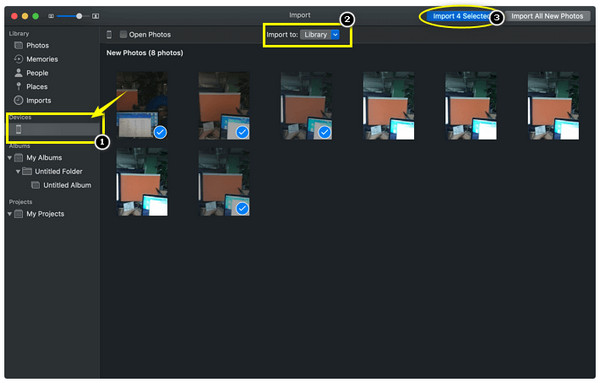Enable the Open Photos checkbox
Image resolution: width=600 pixels, height=383 pixels.
(x=123, y=34)
